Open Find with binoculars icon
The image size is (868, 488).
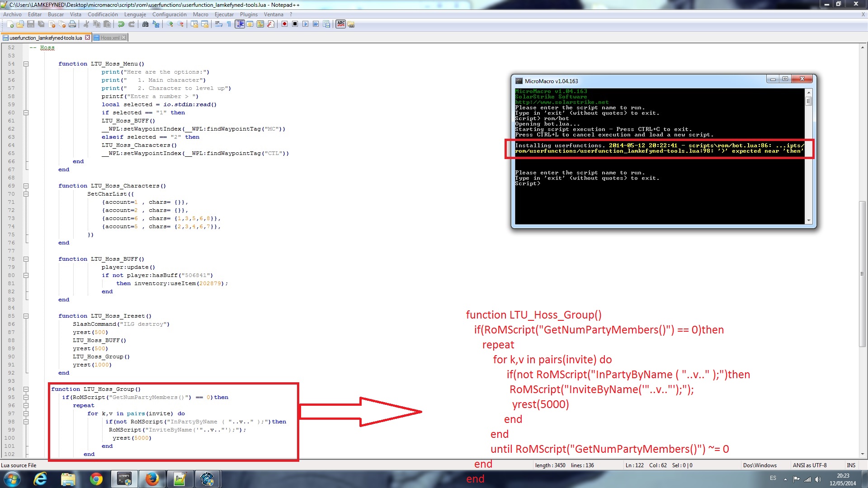pyautogui.click(x=145, y=24)
